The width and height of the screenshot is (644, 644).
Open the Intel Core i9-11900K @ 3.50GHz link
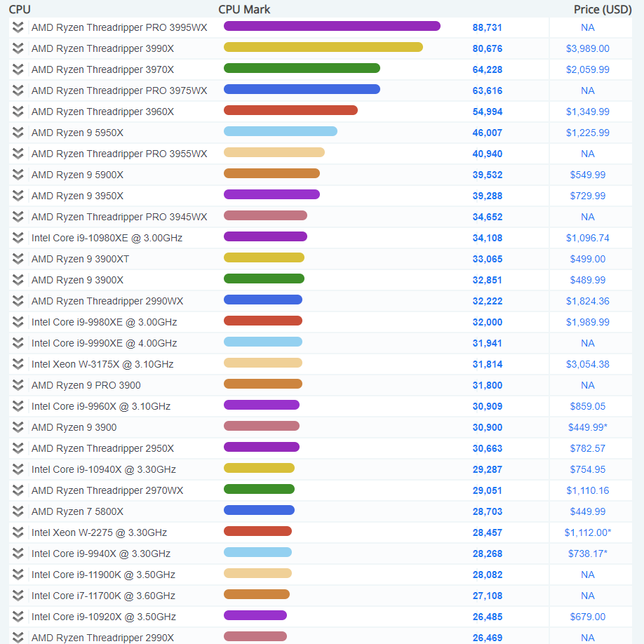[x=103, y=575]
